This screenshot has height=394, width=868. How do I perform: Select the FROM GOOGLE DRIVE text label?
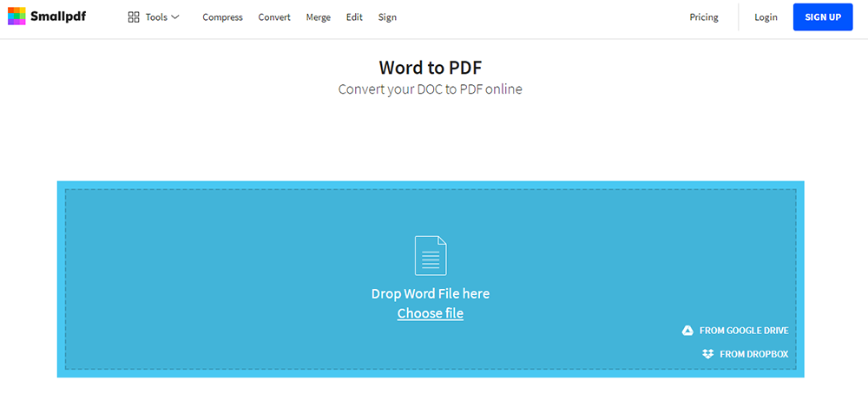pyautogui.click(x=742, y=331)
